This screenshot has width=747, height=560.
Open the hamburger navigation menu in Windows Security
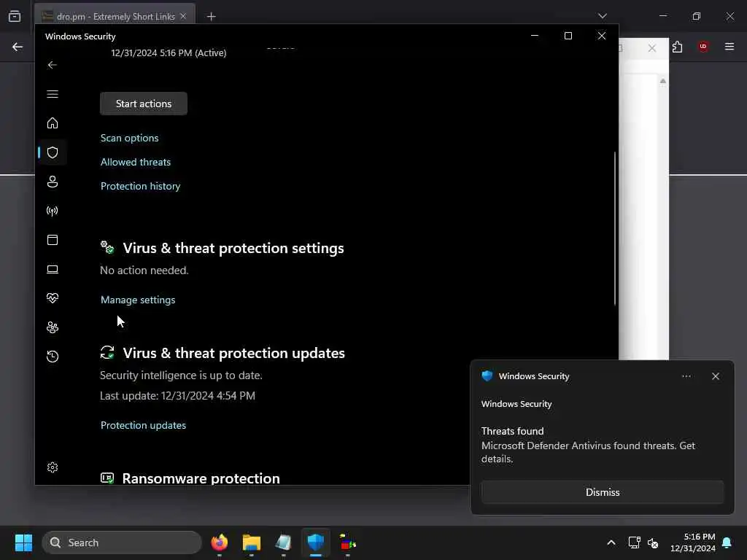53,94
